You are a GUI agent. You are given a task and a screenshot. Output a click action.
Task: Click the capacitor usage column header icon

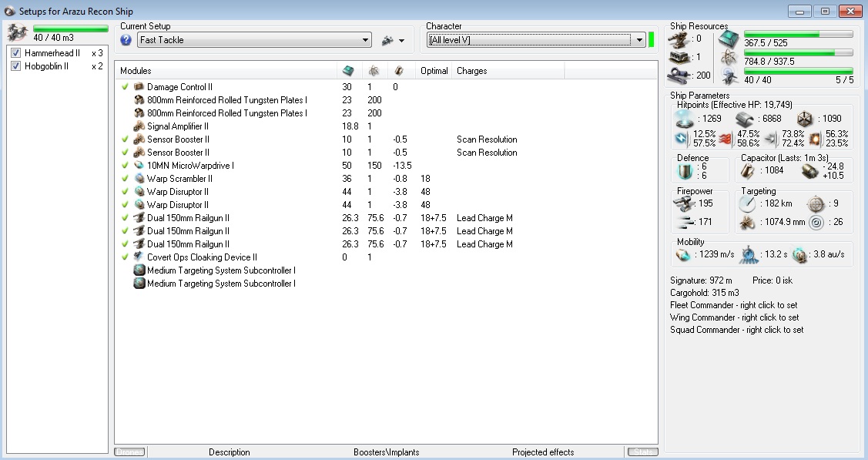(x=399, y=71)
